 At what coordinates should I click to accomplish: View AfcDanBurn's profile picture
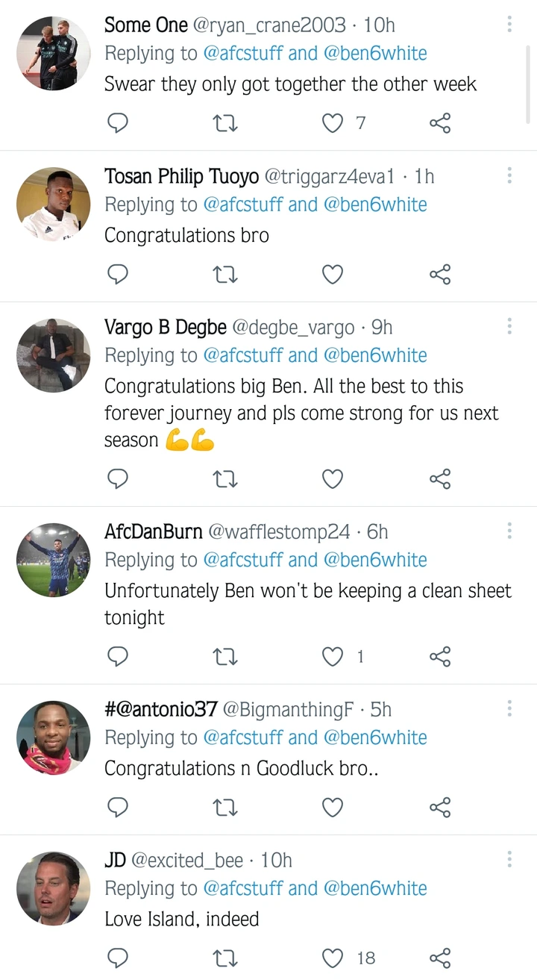[x=53, y=561]
